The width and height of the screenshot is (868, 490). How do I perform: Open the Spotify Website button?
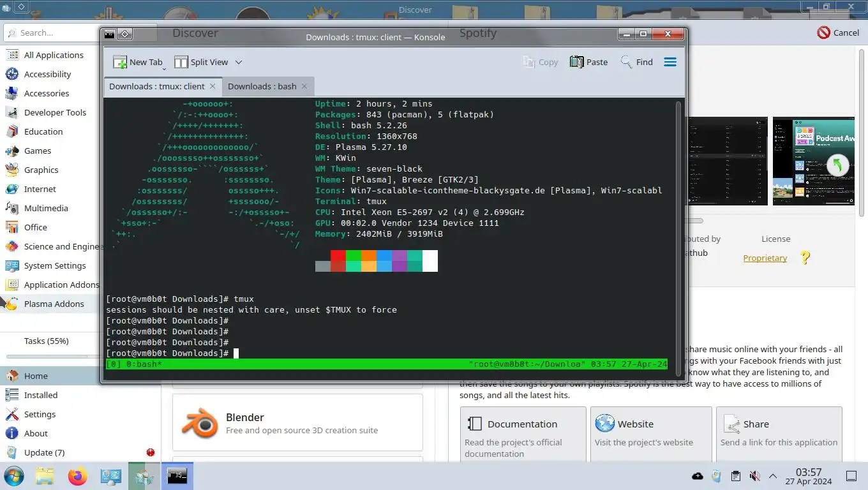coord(650,434)
